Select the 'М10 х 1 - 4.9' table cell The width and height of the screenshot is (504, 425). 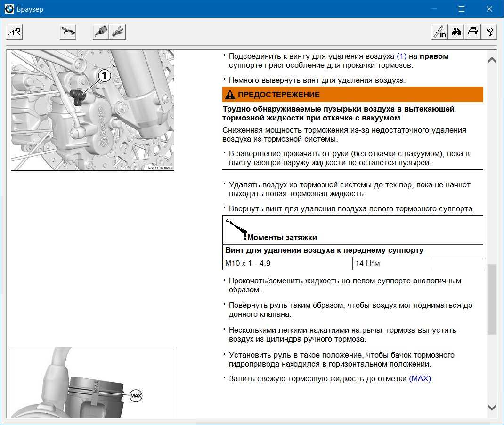coord(287,264)
